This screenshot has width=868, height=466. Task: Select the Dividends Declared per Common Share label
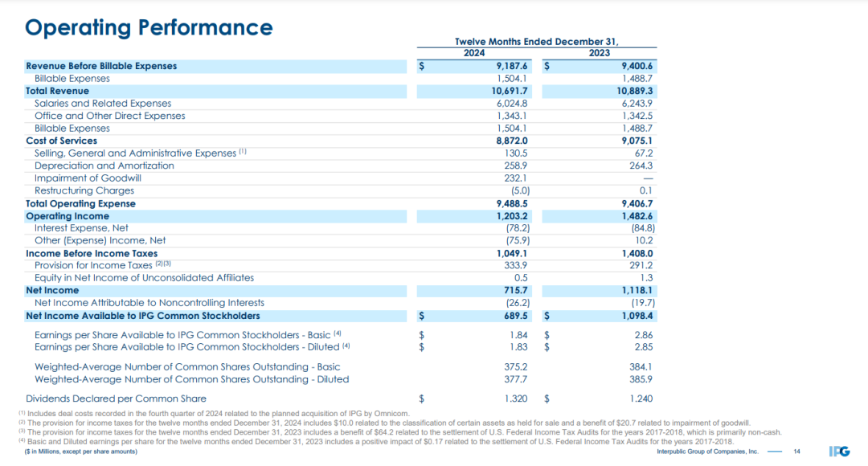[116, 398]
